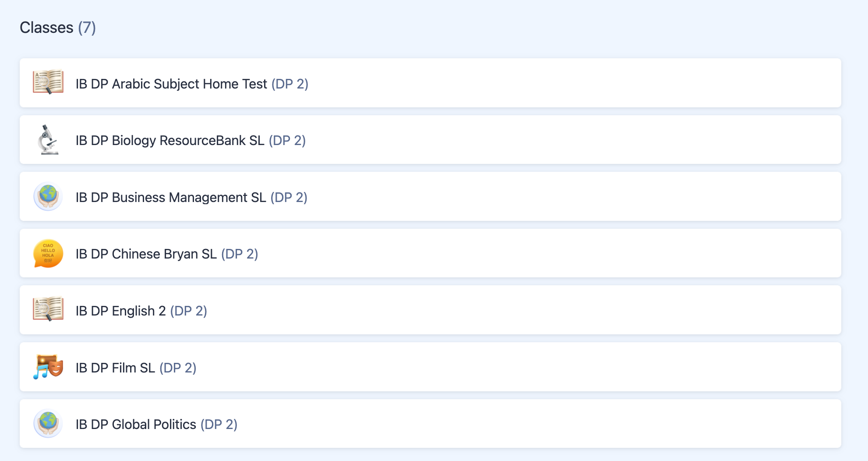Click the (DP 2) label on English 2 row
The image size is (868, 461).
click(x=189, y=311)
